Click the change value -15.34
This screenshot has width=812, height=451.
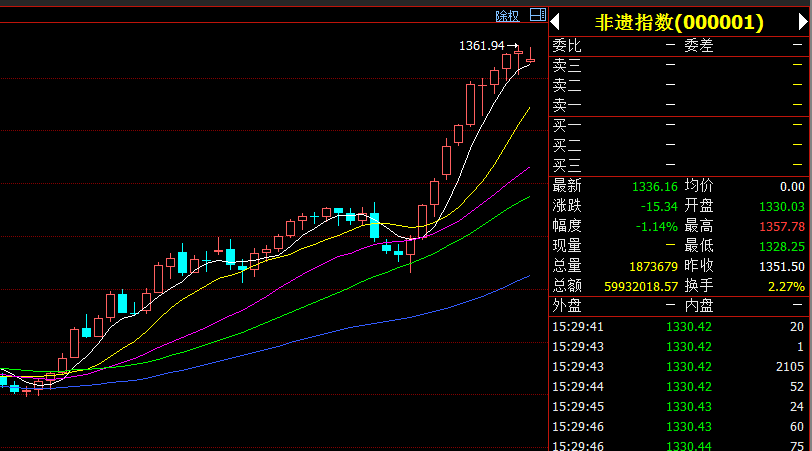pyautogui.click(x=659, y=207)
